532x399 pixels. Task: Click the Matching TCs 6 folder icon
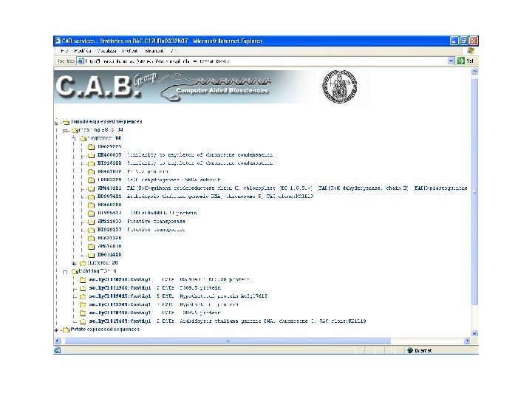click(75, 272)
